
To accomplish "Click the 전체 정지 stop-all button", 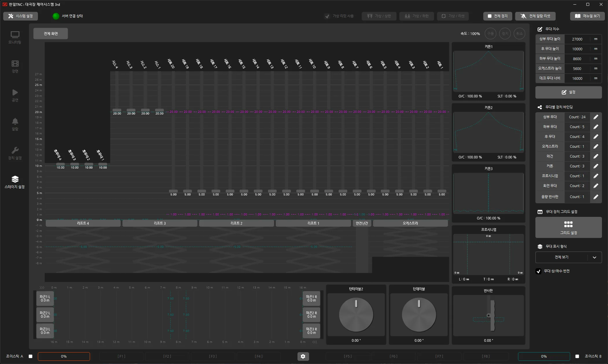I will pyautogui.click(x=497, y=16).
